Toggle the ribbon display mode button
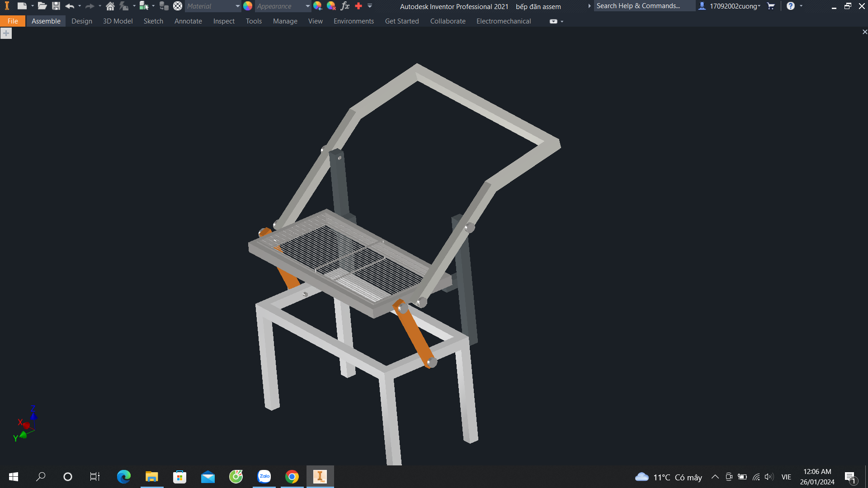Image resolution: width=868 pixels, height=488 pixels. pyautogui.click(x=553, y=21)
